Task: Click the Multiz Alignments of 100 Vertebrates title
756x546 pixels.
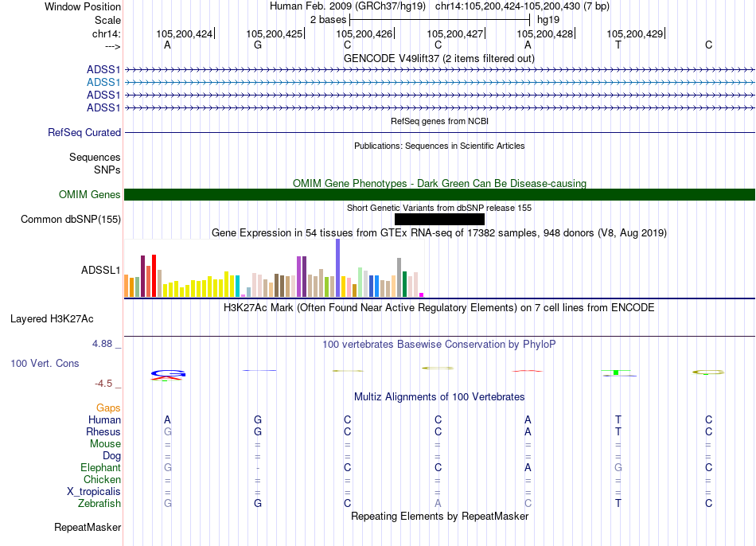Action: point(439,397)
